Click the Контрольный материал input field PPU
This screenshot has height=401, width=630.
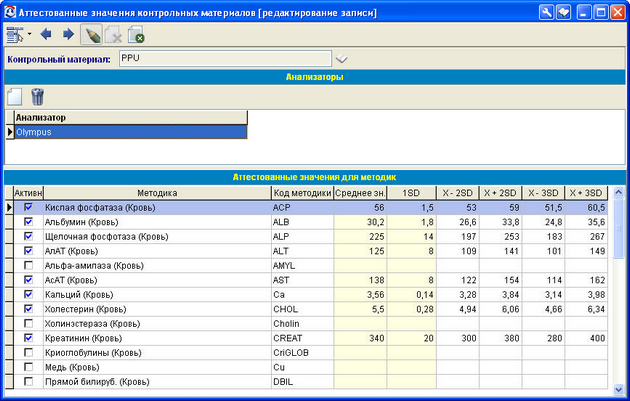225,59
